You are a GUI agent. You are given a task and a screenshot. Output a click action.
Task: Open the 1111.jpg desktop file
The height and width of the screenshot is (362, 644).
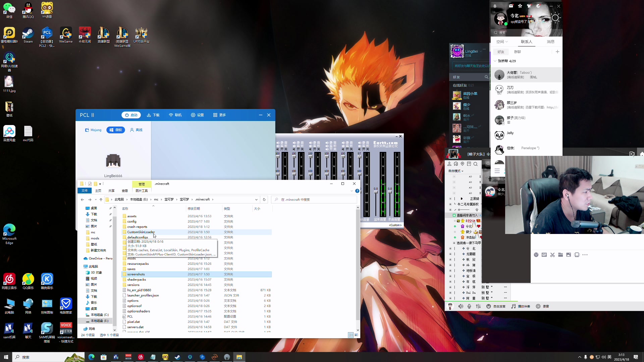pyautogui.click(x=9, y=84)
